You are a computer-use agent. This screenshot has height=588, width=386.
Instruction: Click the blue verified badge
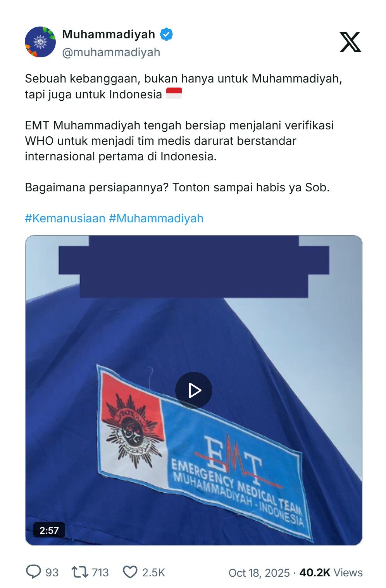click(x=166, y=34)
